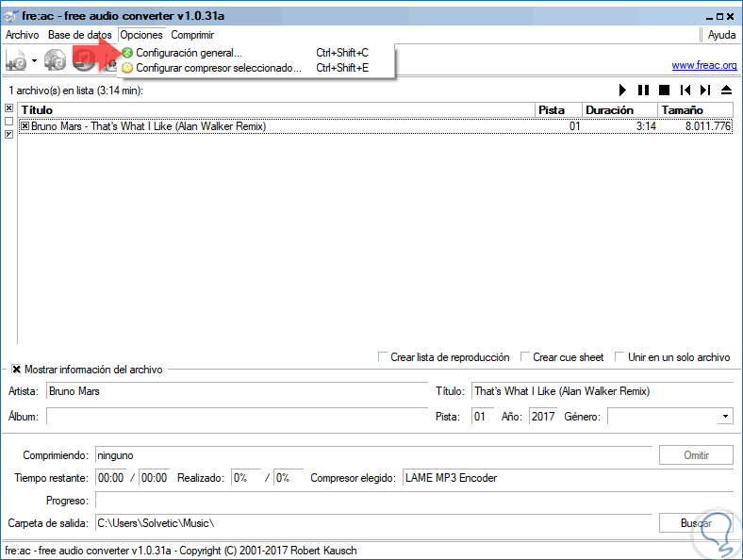Click the yellow gear compressor config icon

click(x=127, y=68)
